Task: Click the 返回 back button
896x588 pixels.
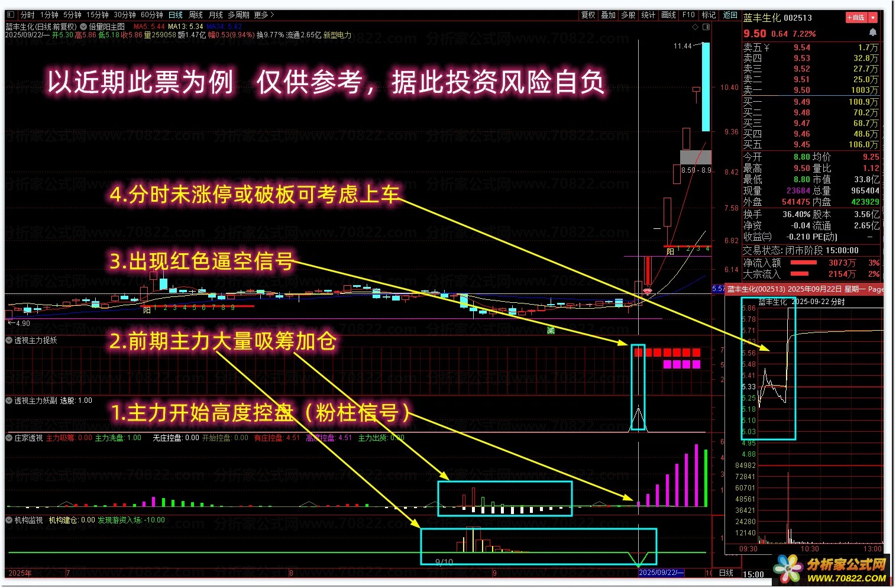Action: (730, 15)
